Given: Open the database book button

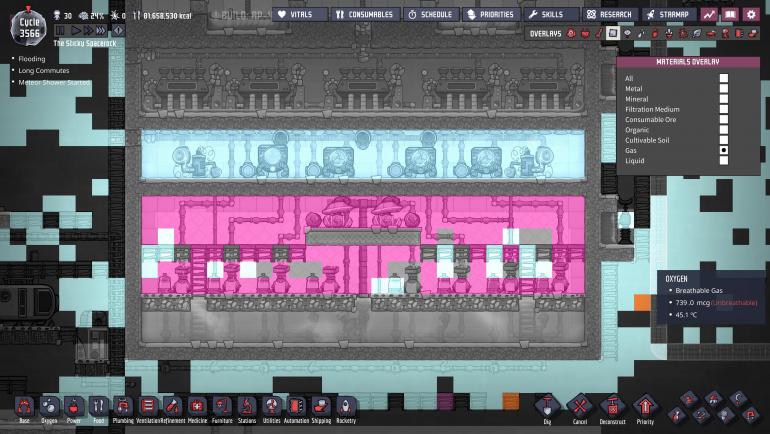Looking at the screenshot, I should [x=730, y=15].
